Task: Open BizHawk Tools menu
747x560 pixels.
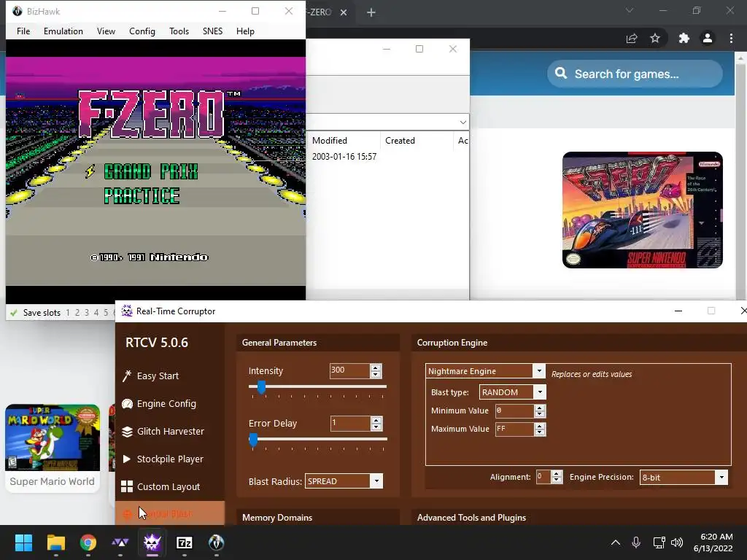Action: [179, 31]
